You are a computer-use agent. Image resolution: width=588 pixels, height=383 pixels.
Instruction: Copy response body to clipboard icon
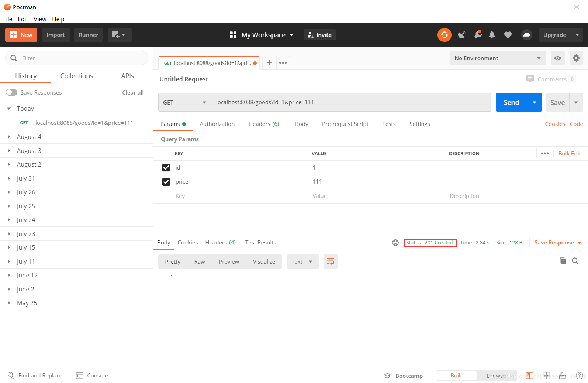[563, 261]
